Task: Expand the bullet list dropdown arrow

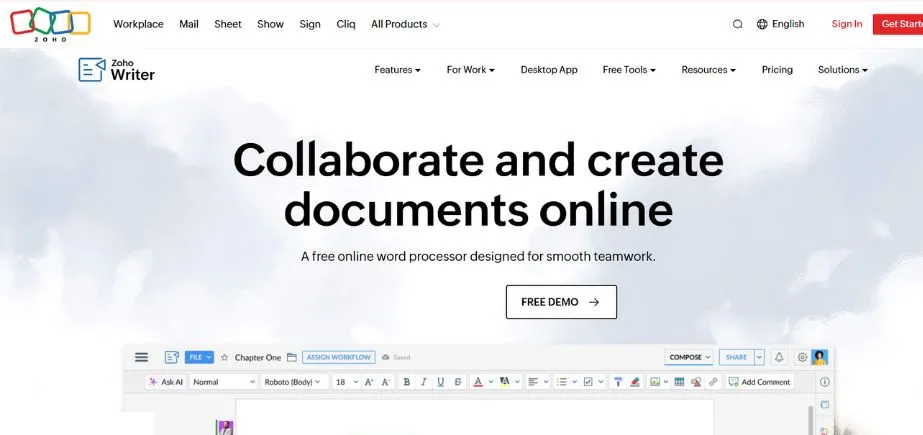Action: 575,382
